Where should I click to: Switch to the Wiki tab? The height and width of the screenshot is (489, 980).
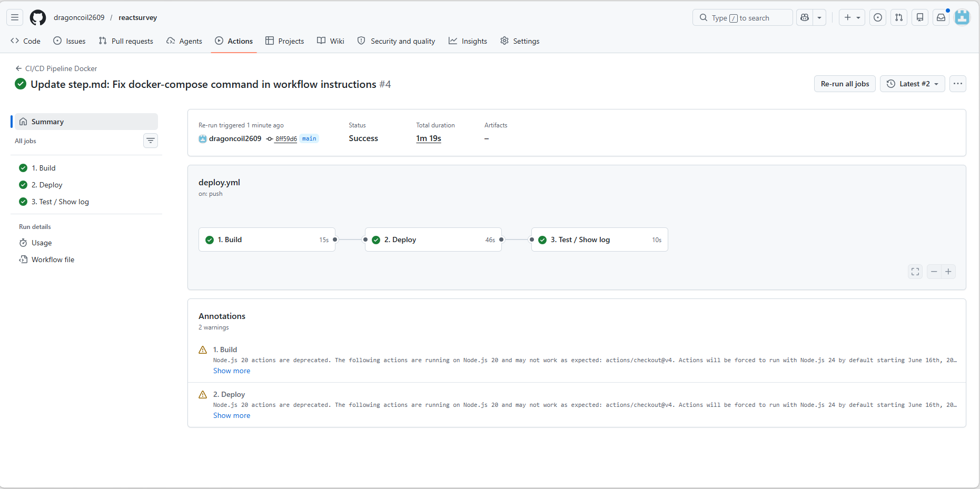(x=331, y=41)
